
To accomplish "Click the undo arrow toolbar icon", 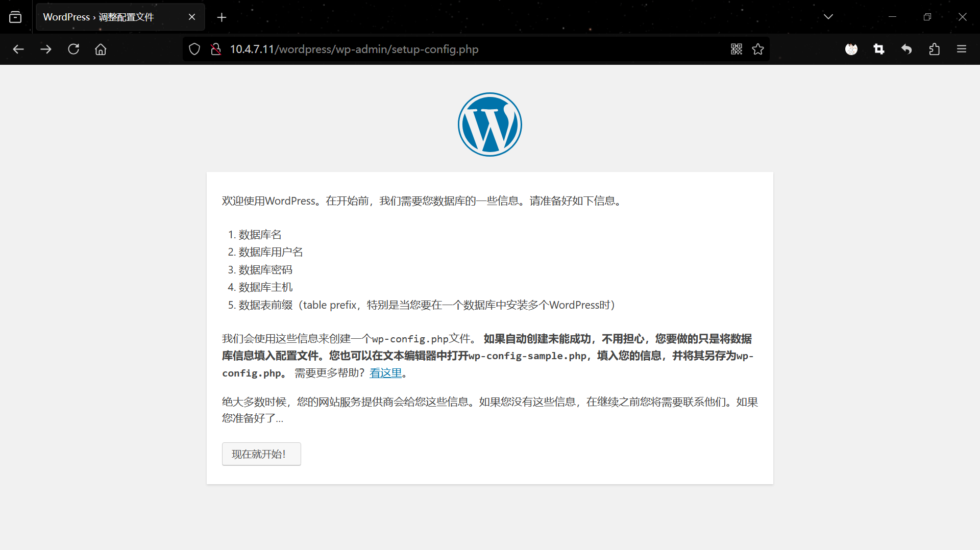I will click(x=906, y=49).
